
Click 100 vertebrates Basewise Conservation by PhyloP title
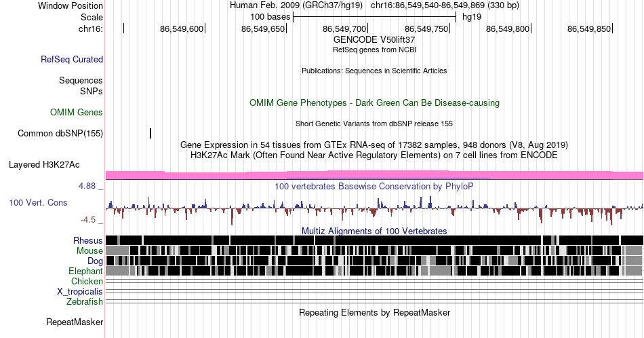[x=374, y=186]
